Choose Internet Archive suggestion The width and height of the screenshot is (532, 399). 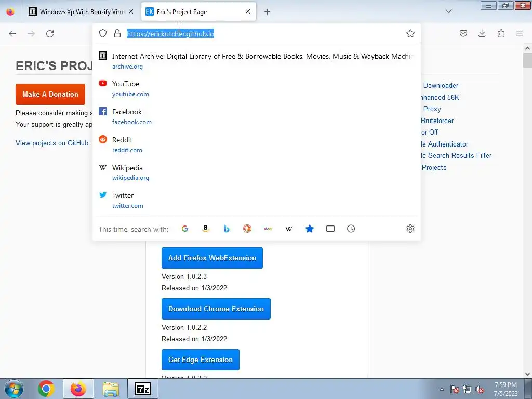pos(257,61)
